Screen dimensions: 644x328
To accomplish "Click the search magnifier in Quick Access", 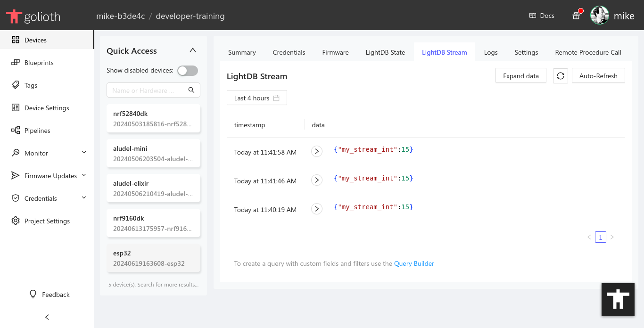I will click(x=191, y=90).
